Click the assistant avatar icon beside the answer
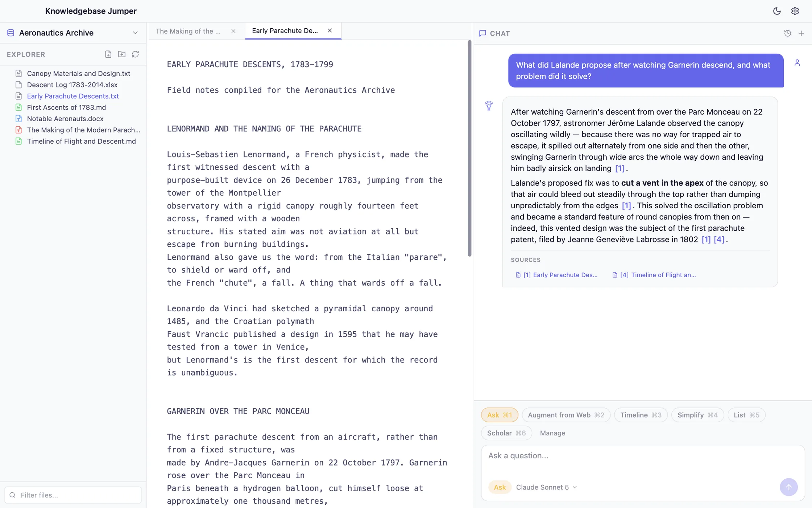 tap(489, 106)
